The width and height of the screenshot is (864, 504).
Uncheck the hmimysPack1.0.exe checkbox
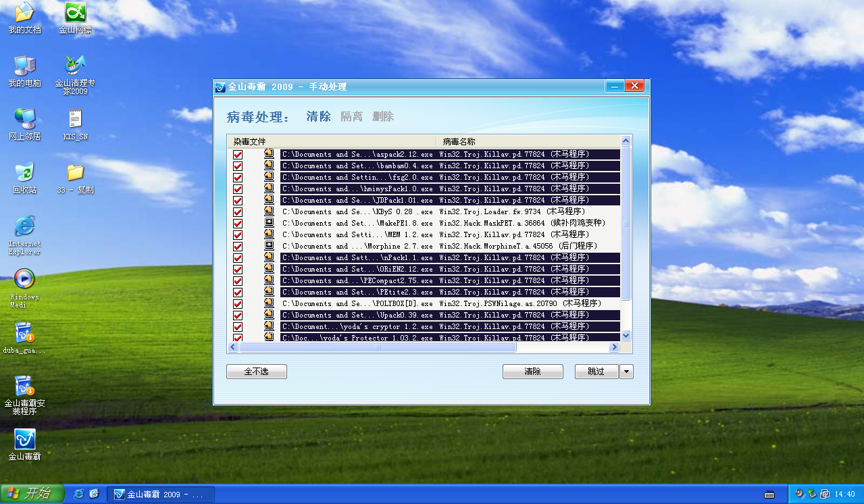click(x=238, y=189)
